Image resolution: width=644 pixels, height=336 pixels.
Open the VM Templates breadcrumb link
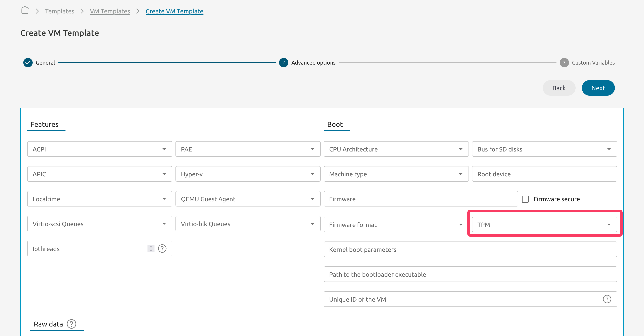pyautogui.click(x=110, y=11)
